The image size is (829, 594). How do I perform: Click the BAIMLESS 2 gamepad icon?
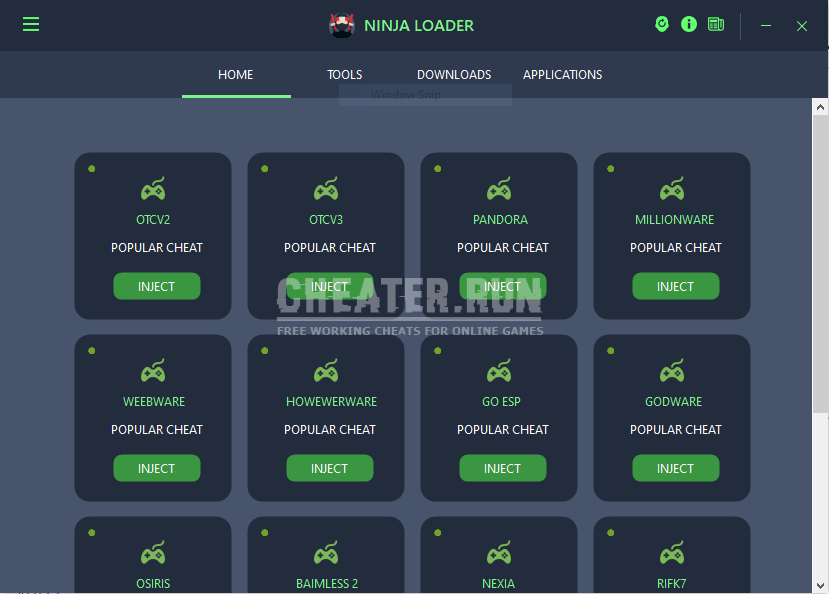click(x=326, y=552)
